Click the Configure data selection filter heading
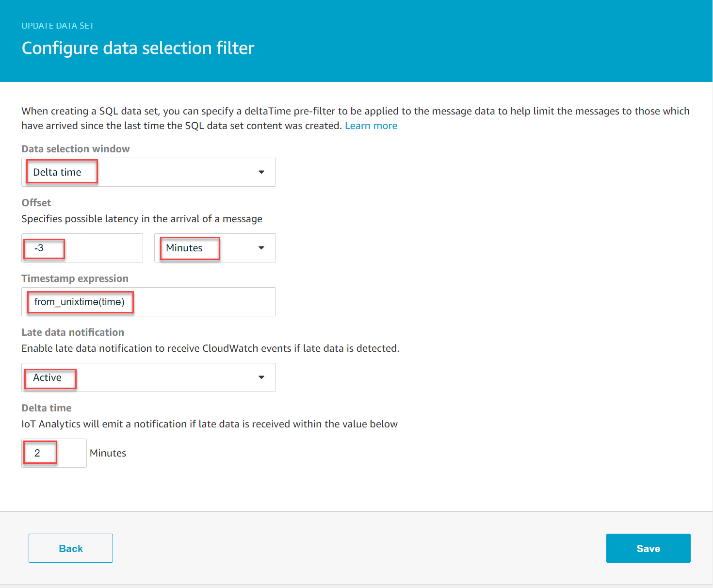 (x=138, y=48)
